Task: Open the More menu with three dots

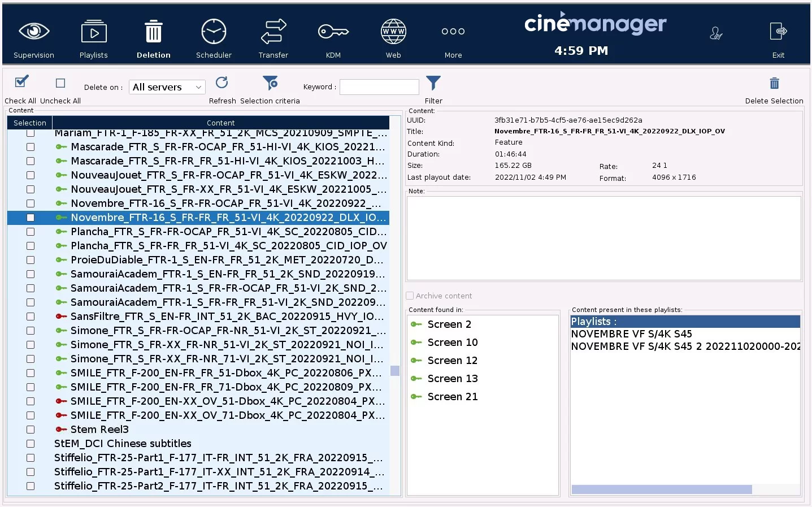Action: pyautogui.click(x=453, y=32)
